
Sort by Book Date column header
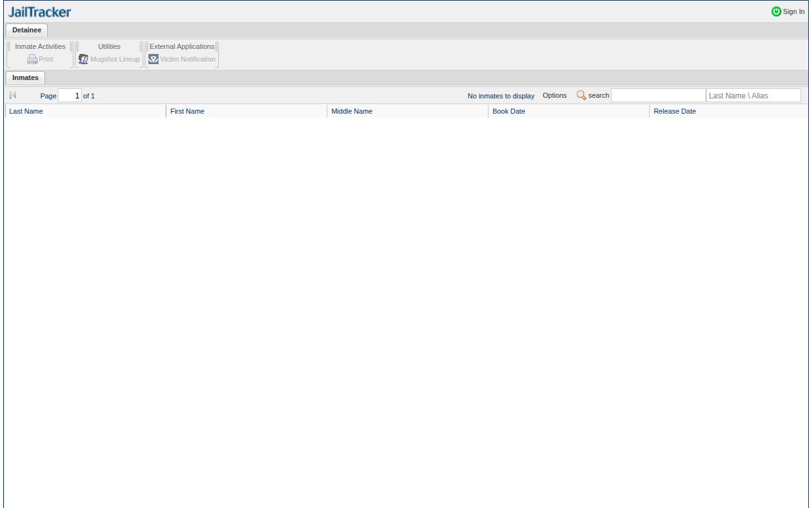(569, 111)
